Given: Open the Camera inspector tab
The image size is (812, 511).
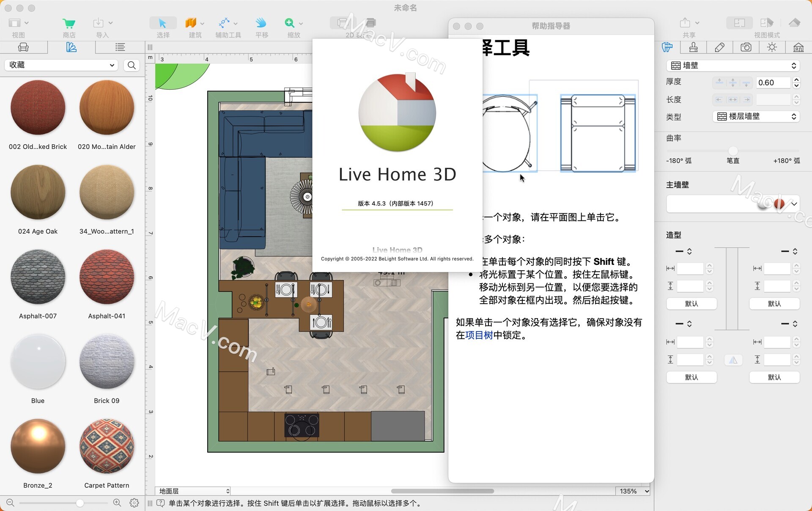Looking at the screenshot, I should coord(746,47).
